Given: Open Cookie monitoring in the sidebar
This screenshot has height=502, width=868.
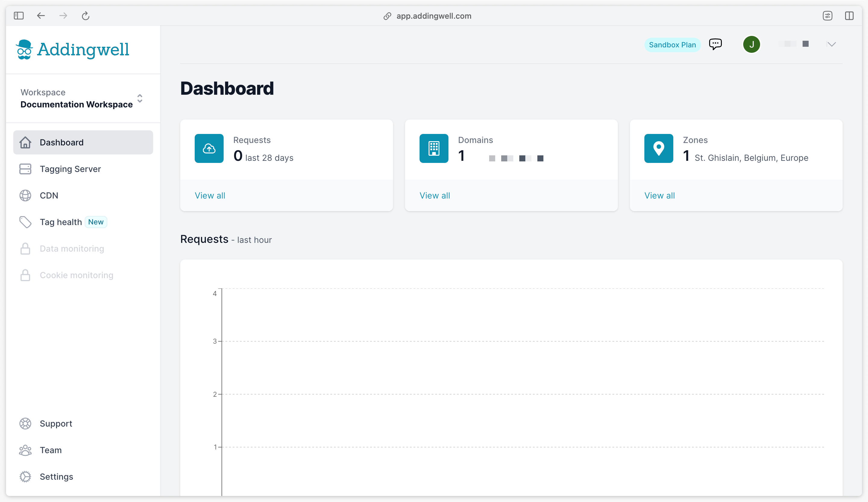Looking at the screenshot, I should (83, 275).
